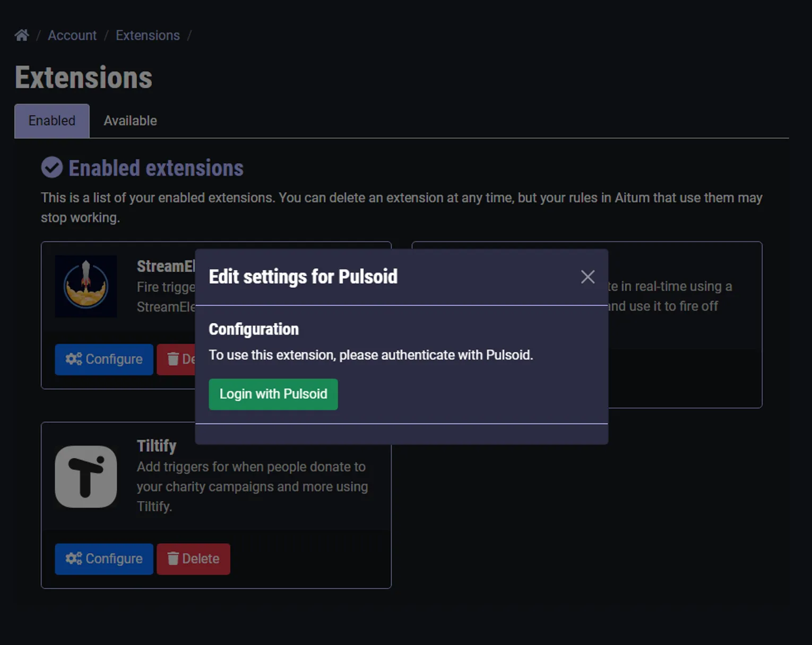The height and width of the screenshot is (645, 812).
Task: Click the checkmark icon beside Enabled extensions
Action: 52,167
